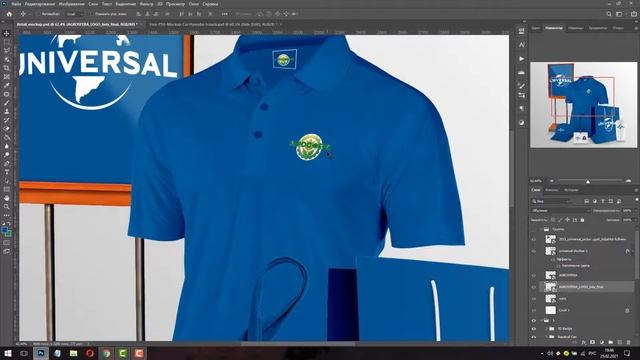Image resolution: width=640 pixels, height=360 pixels.
Task: Expand the 3D Bielyie group
Action: point(547,329)
